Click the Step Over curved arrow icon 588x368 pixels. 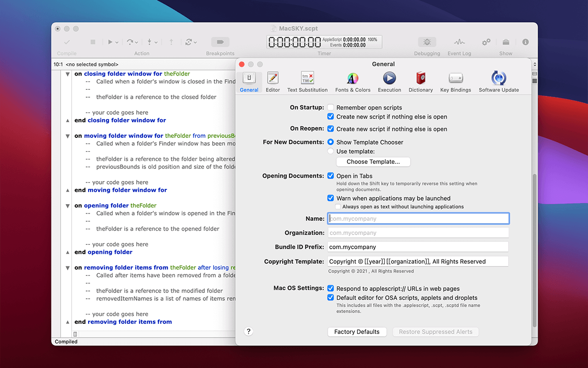130,42
